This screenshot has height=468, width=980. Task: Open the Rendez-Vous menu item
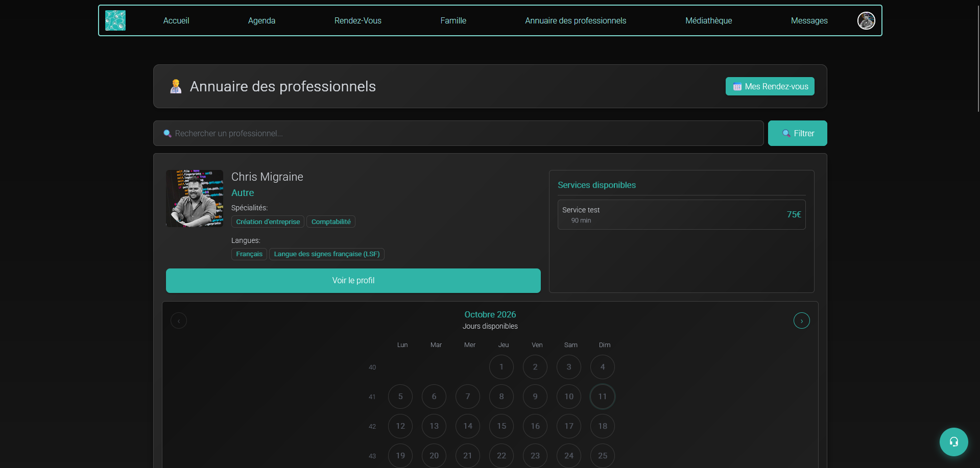(358, 20)
